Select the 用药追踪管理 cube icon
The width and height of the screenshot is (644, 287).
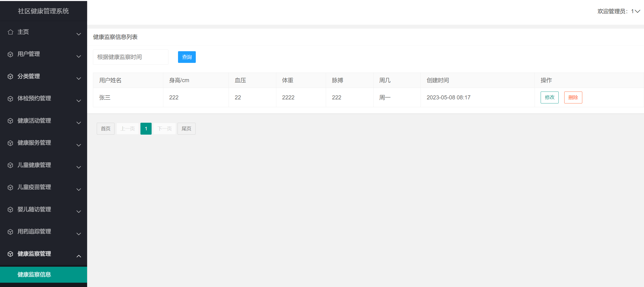tap(10, 231)
